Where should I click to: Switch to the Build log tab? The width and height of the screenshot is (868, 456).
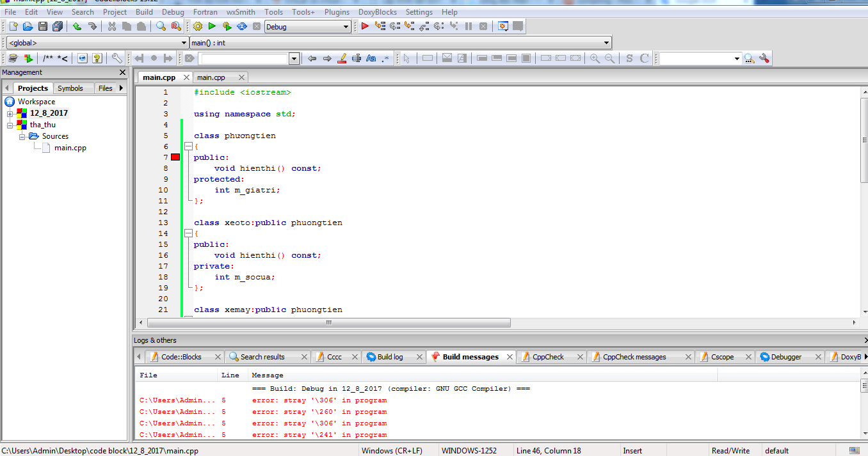(390, 357)
